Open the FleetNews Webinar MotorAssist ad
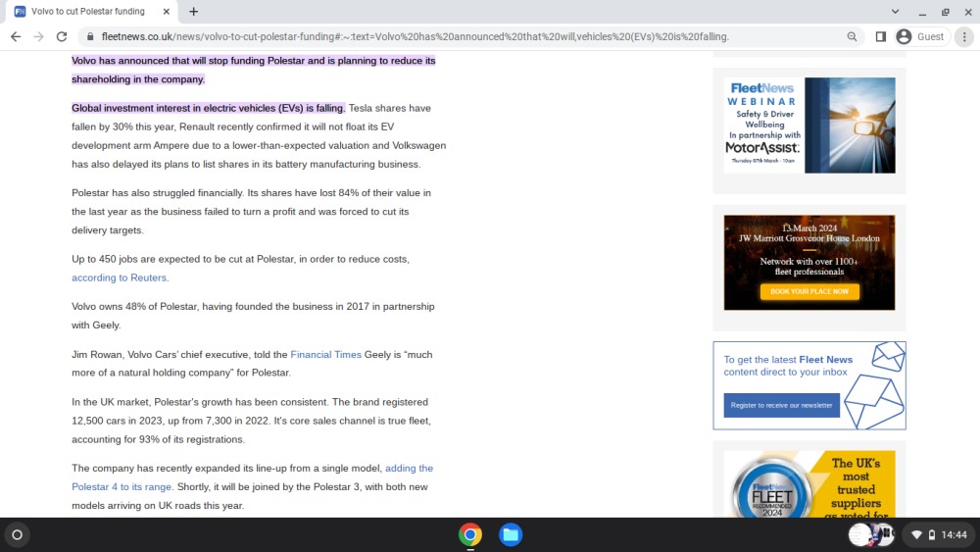The width and height of the screenshot is (980, 552). click(x=809, y=125)
